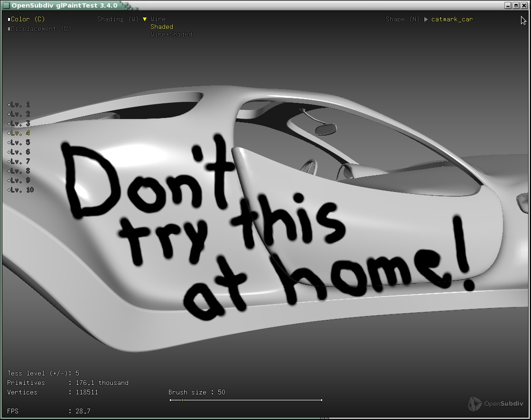Image resolution: width=531 pixels, height=420 pixels.
Task: Toggle the Color (C) checkbox
Action: pyautogui.click(x=9, y=19)
